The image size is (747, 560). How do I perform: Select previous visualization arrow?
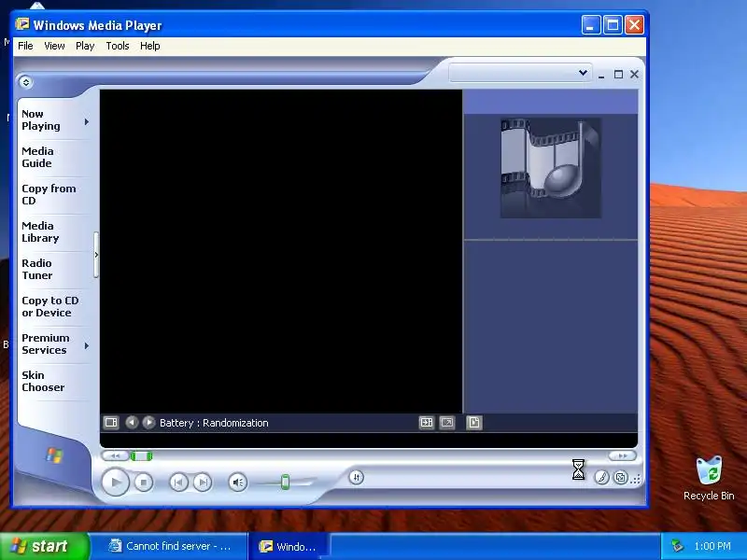132,423
